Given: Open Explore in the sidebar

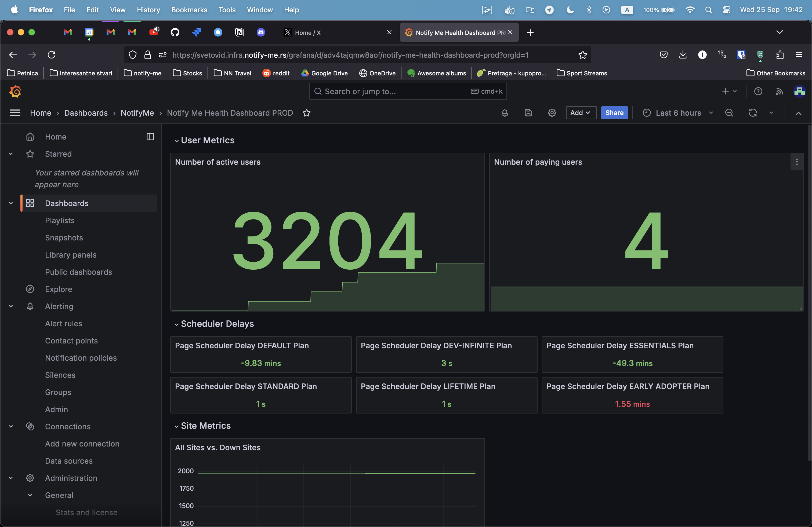Looking at the screenshot, I should tap(59, 289).
